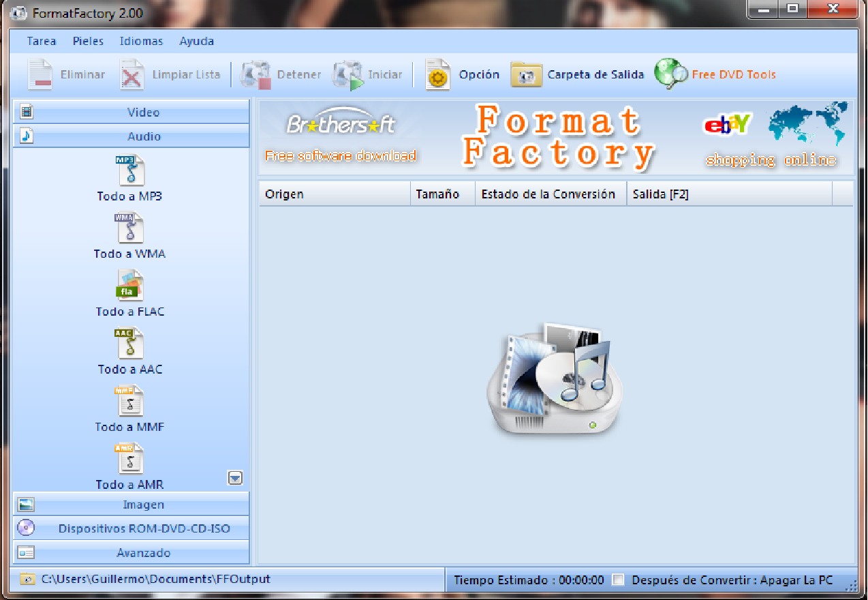868x600 pixels.
Task: Click the window resize grip in corner
Action: (850, 586)
